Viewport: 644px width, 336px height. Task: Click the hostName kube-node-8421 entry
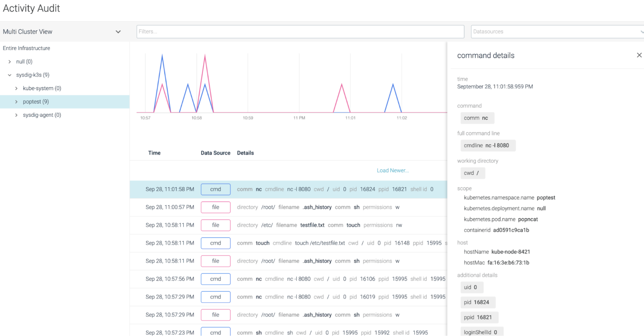[497, 252]
